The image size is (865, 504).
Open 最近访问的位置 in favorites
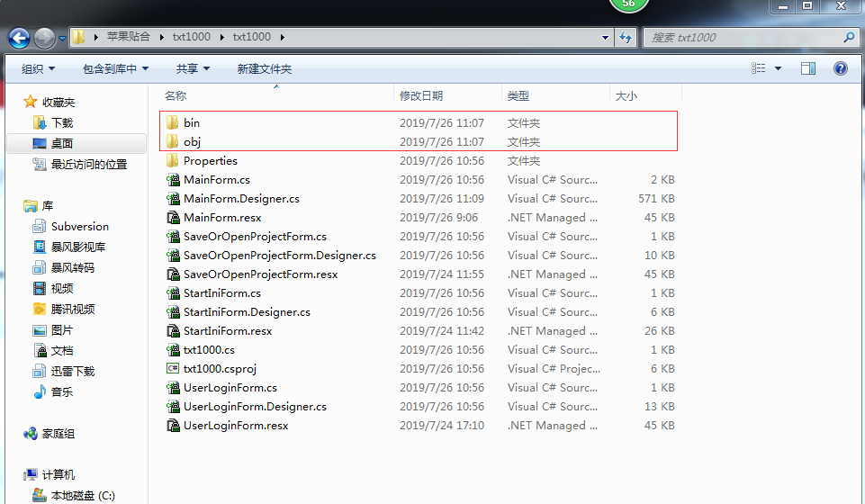tap(89, 165)
